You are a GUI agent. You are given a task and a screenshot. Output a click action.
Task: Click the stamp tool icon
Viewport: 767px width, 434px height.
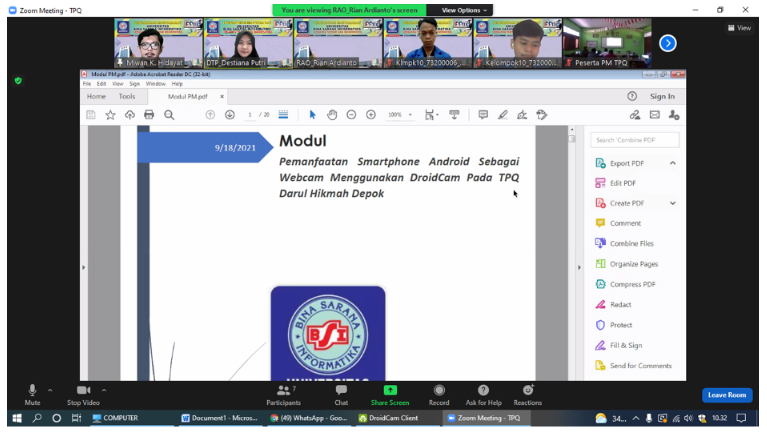[541, 115]
